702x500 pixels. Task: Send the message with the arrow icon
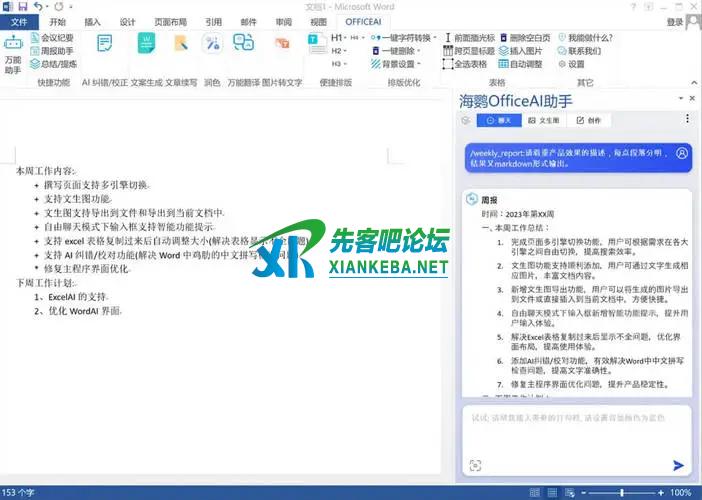pos(679,465)
